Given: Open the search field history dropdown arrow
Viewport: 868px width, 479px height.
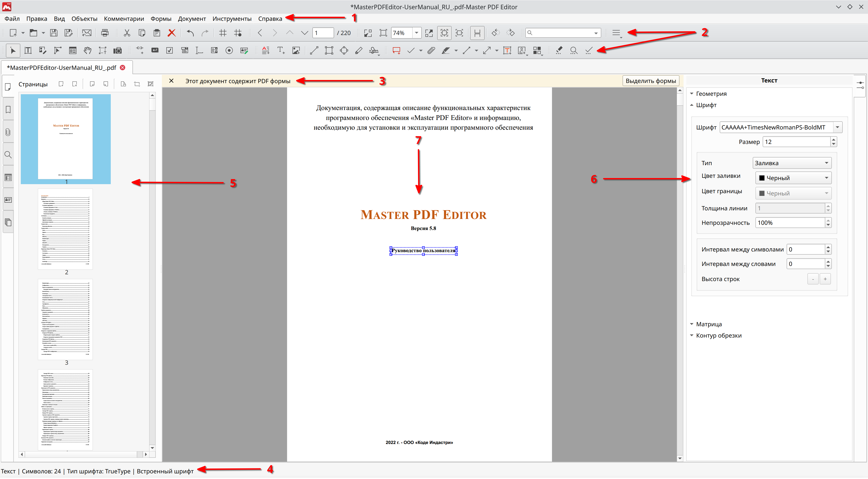Looking at the screenshot, I should pyautogui.click(x=596, y=33).
